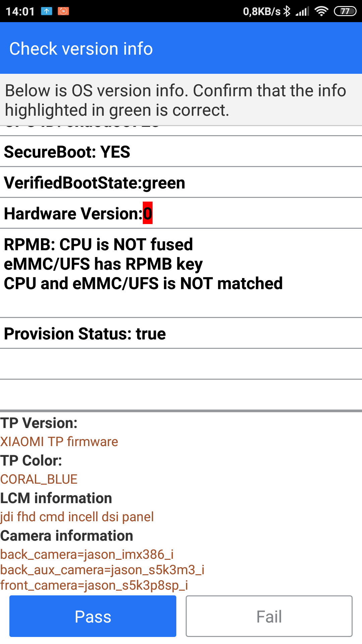Tap the jdi fhd cmd incell dsi panel text

point(77,517)
